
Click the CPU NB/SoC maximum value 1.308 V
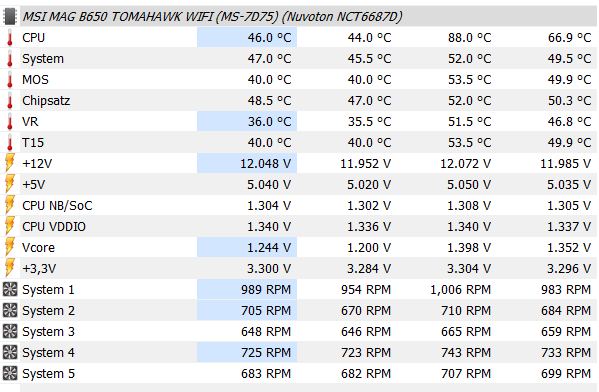pos(469,206)
